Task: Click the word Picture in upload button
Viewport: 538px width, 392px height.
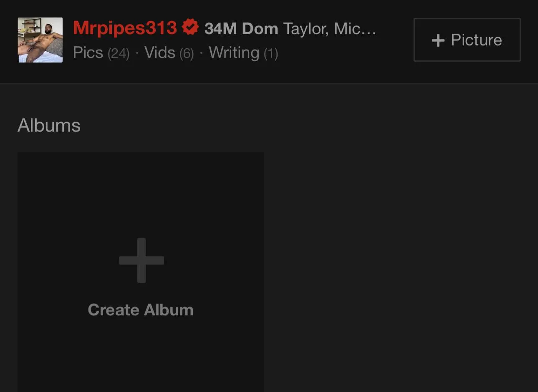Action: coord(476,40)
